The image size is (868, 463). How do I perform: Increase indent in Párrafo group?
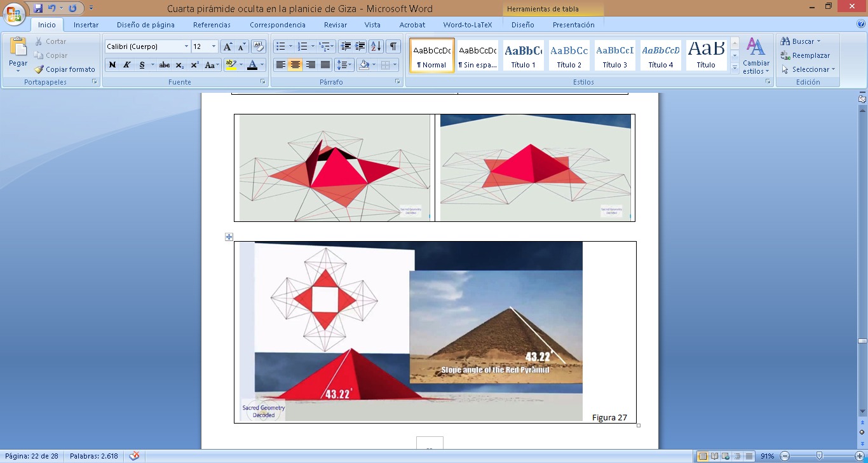(x=360, y=46)
